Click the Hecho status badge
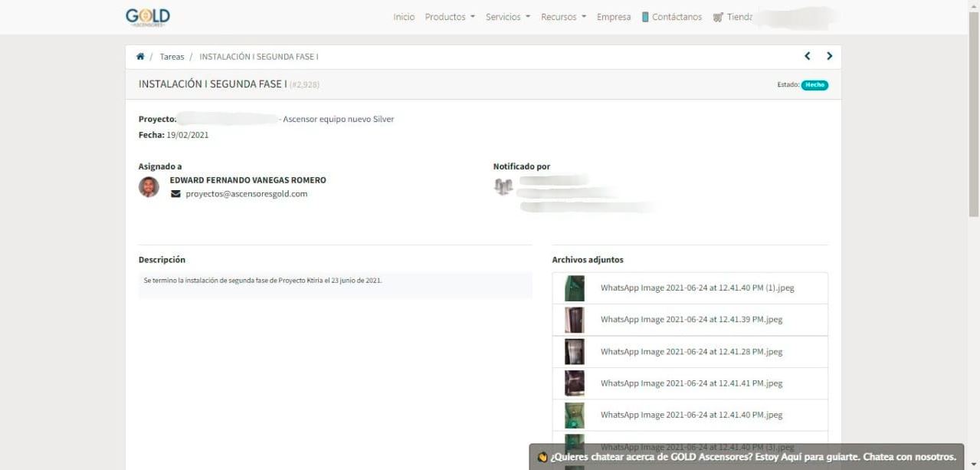The height and width of the screenshot is (470, 980). tap(814, 85)
